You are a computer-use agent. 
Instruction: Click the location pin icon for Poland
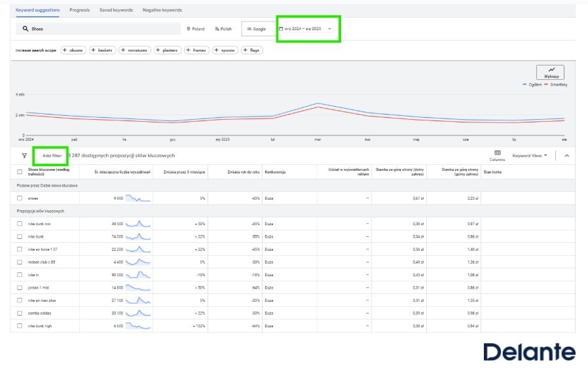(189, 28)
